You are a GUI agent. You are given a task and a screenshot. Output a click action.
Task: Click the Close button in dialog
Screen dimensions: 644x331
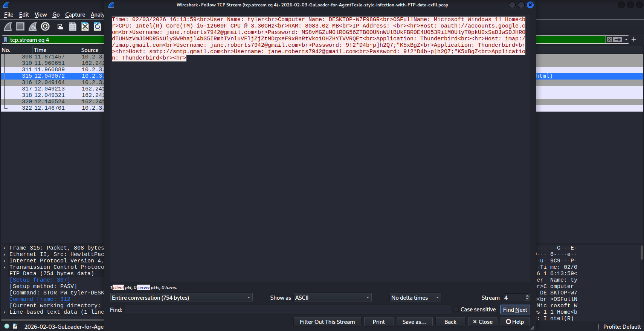pyautogui.click(x=483, y=322)
